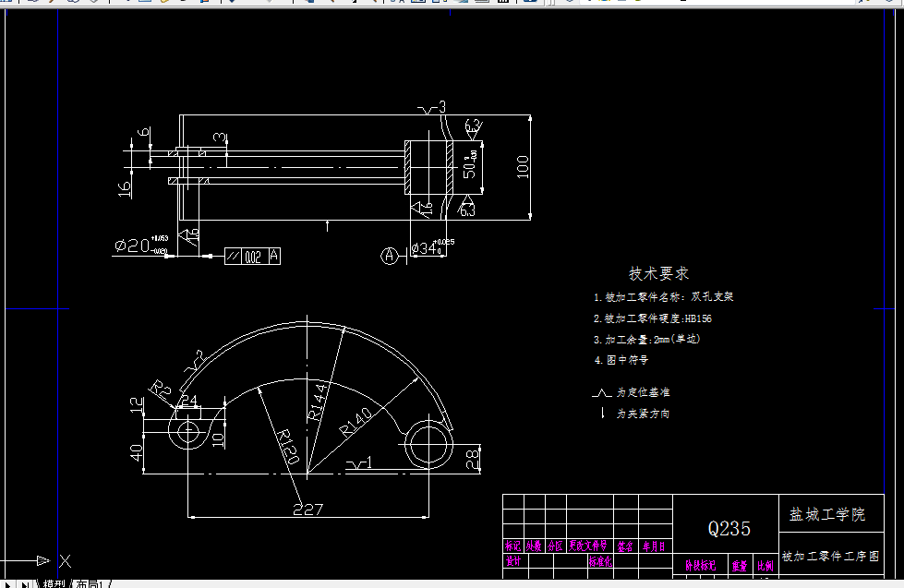904x588 pixels.
Task: Select the 12 vertical dimension text
Action: [x=137, y=404]
